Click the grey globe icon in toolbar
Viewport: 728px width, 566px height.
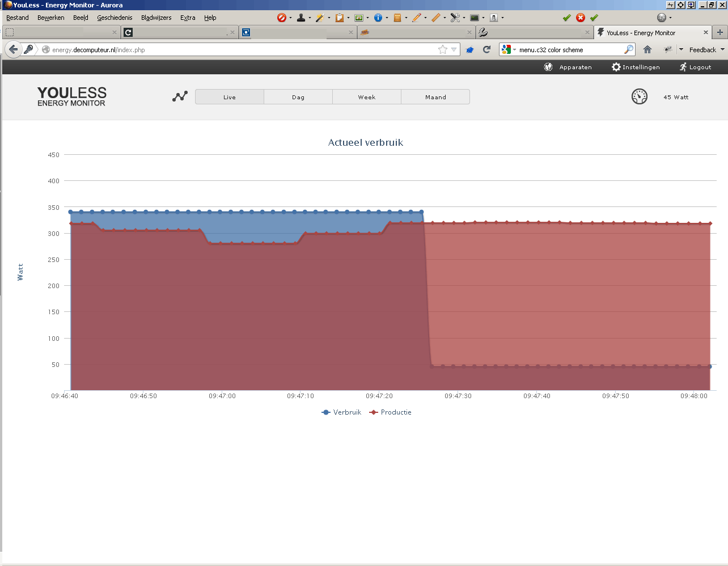662,18
